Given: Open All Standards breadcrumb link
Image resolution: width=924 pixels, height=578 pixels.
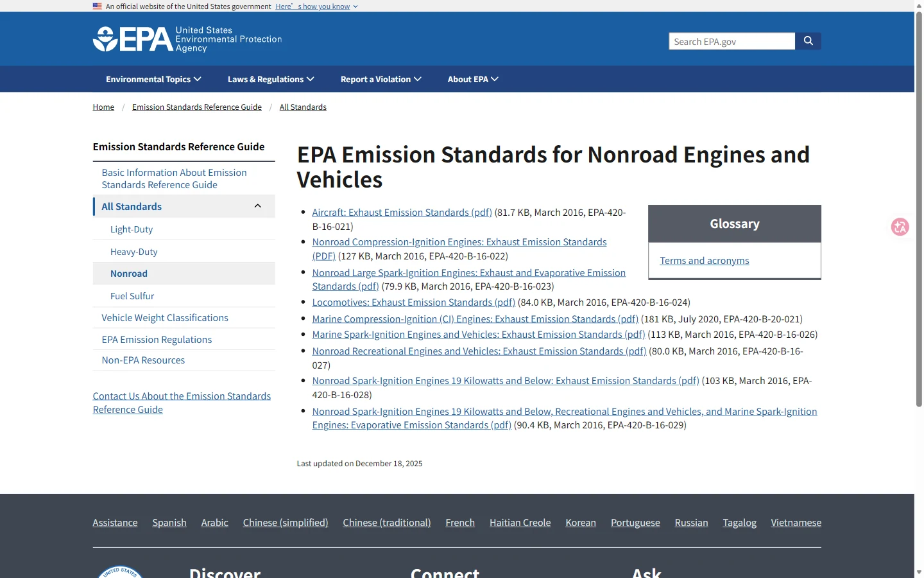Looking at the screenshot, I should [303, 107].
